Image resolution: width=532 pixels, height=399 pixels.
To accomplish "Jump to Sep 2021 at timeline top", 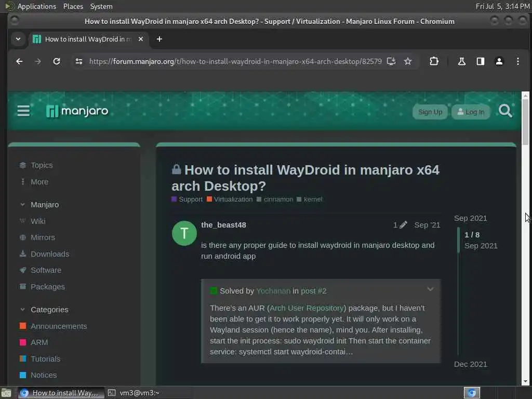I will (x=471, y=218).
